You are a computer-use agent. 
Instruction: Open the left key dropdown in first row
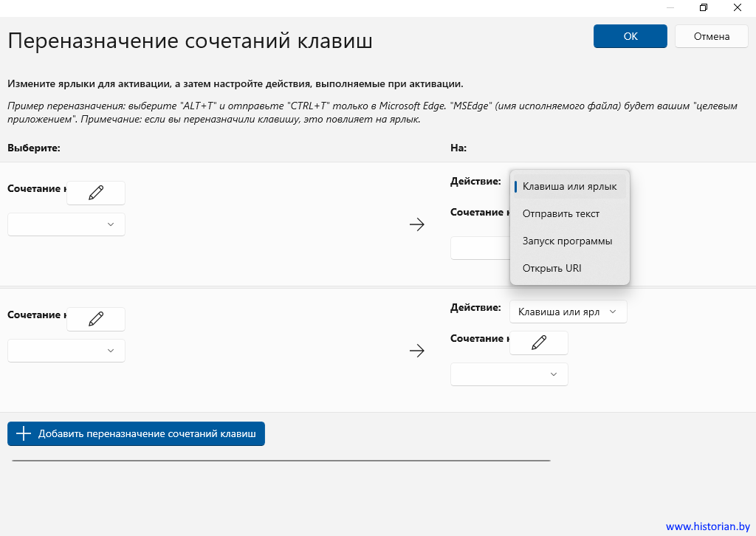pyautogui.click(x=66, y=224)
